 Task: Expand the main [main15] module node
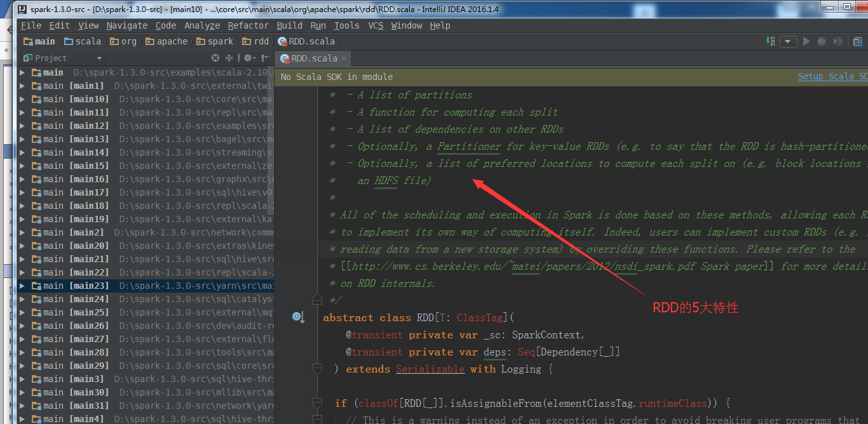coord(22,166)
